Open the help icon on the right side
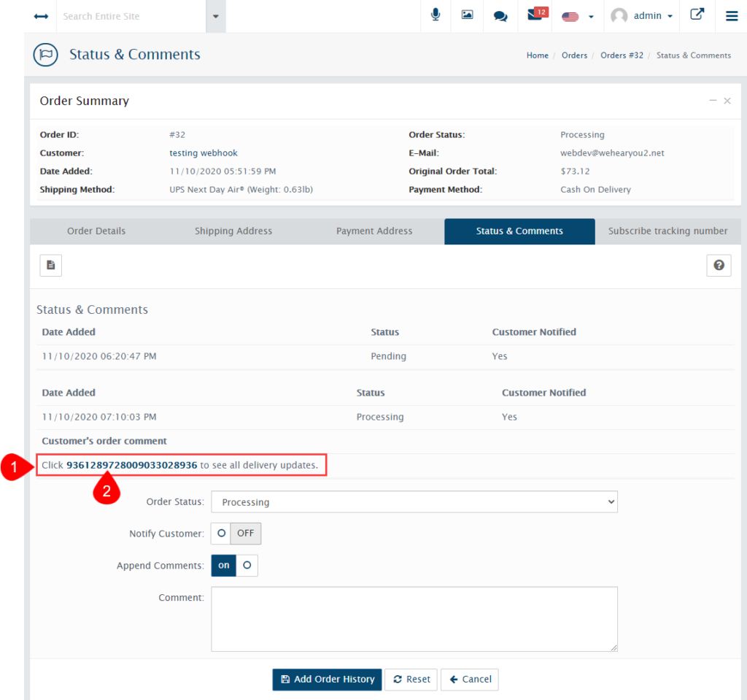Image resolution: width=747 pixels, height=700 pixels. pos(719,265)
